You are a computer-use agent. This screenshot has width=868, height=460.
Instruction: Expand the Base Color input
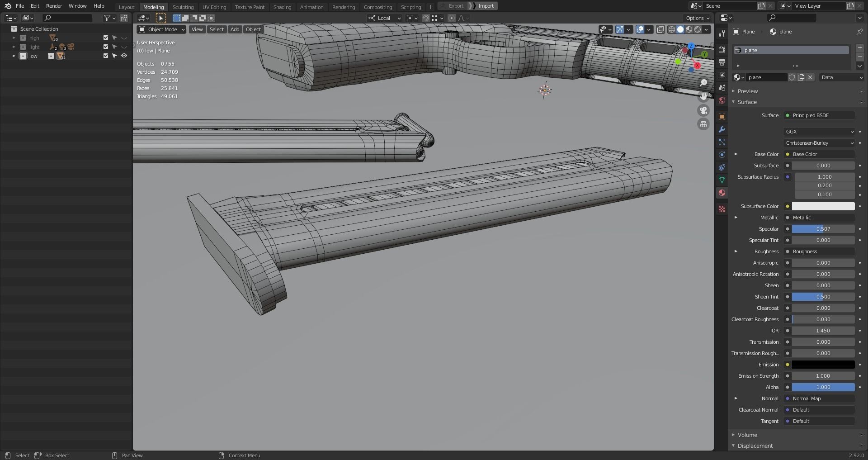[x=736, y=154]
